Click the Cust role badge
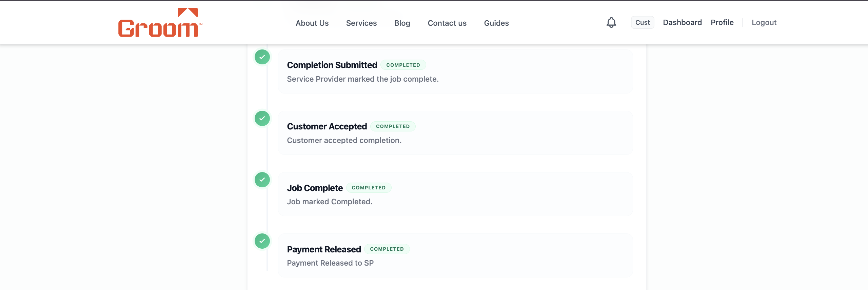The image size is (868, 290). tap(642, 22)
